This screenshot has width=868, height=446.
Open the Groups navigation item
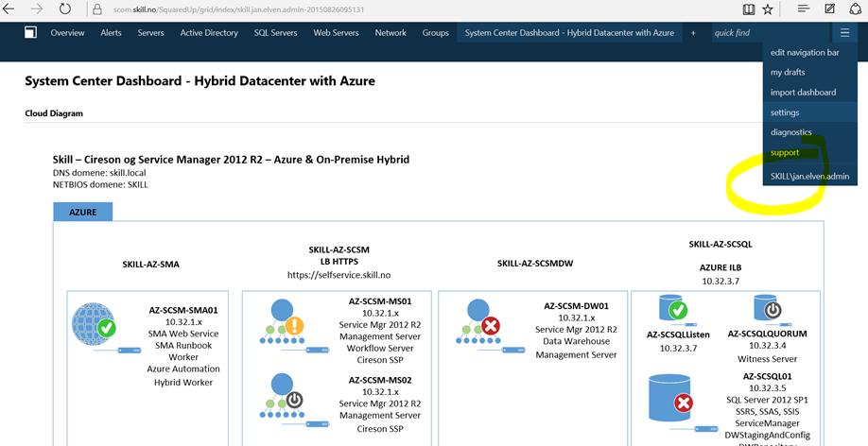(436, 33)
